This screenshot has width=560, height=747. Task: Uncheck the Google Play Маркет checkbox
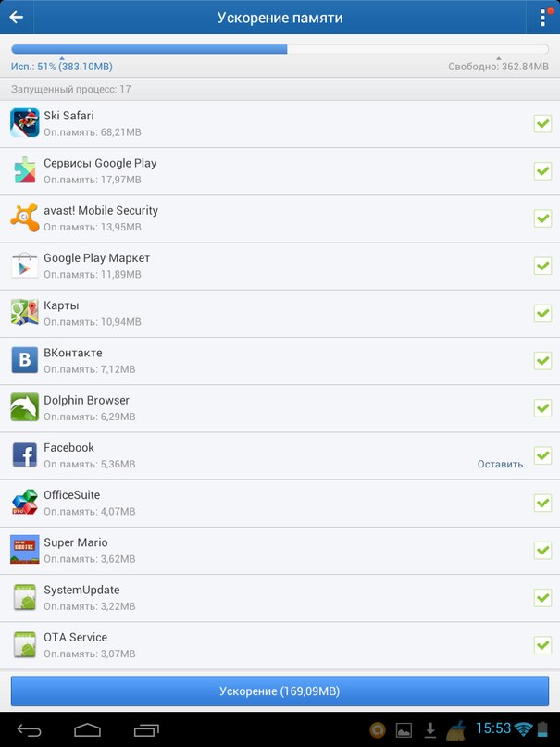pos(542,266)
